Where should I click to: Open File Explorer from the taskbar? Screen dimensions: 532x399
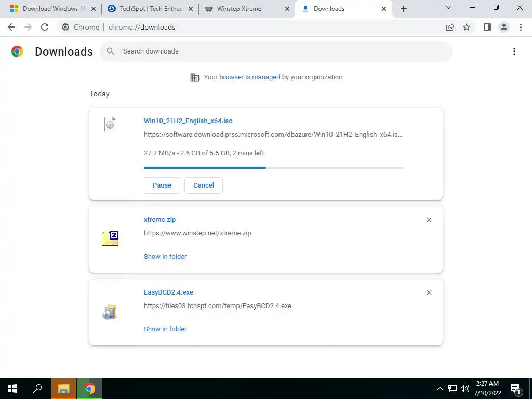click(x=63, y=389)
